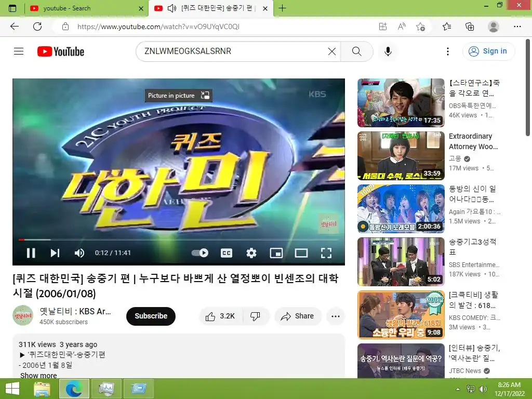Enable theater mode view
The image size is (532, 399).
point(301,253)
